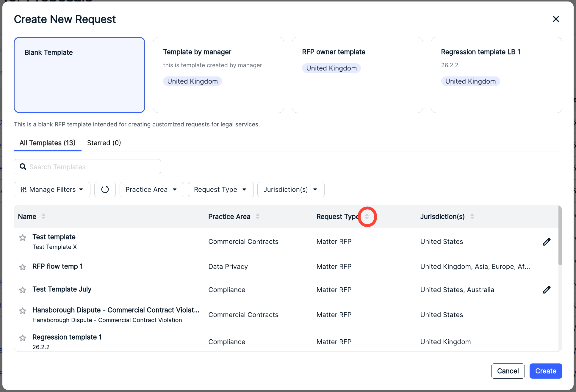
Task: Select the Test Template July name
Action: tap(62, 289)
